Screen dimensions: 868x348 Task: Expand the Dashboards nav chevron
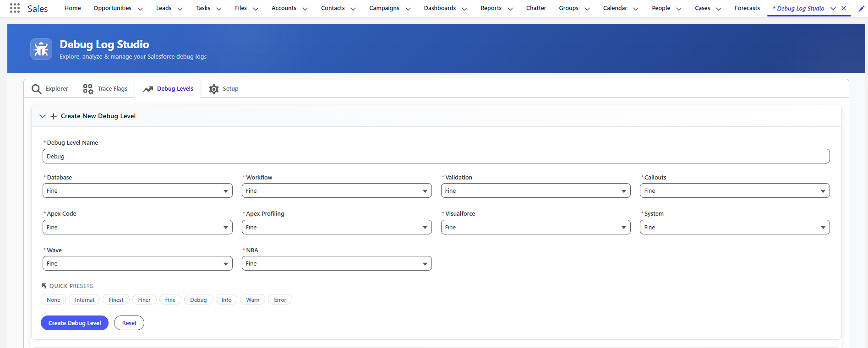point(464,9)
